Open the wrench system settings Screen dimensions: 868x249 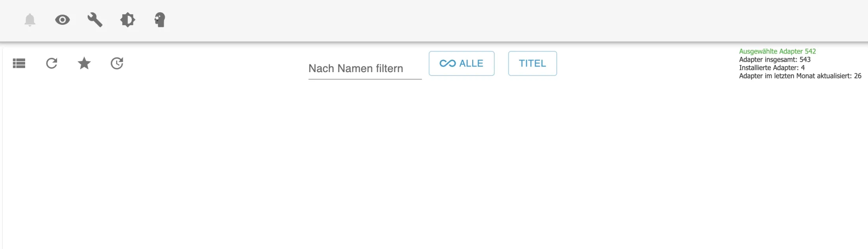click(95, 20)
